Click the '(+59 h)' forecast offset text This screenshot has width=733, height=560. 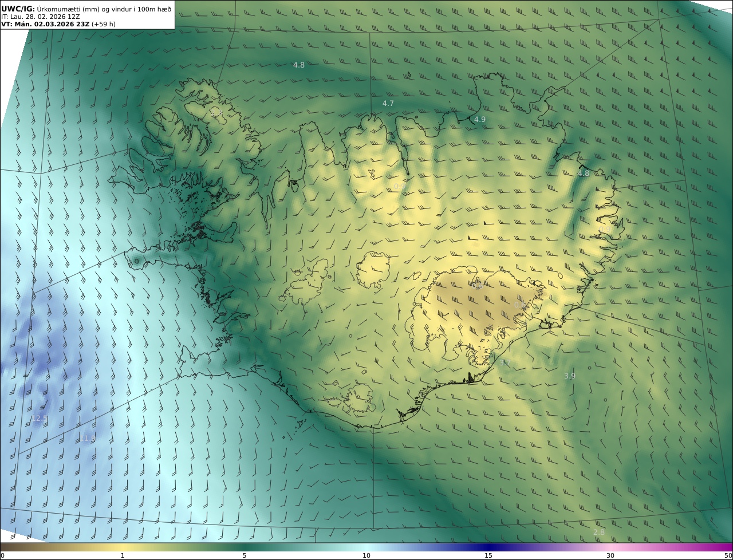click(x=104, y=24)
